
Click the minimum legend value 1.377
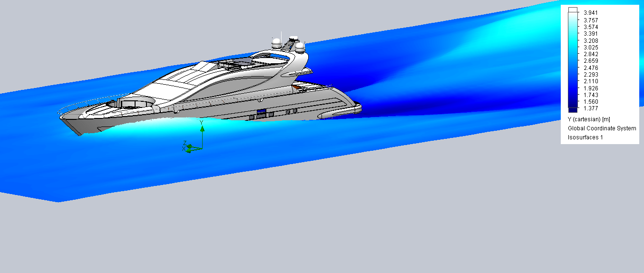click(591, 109)
